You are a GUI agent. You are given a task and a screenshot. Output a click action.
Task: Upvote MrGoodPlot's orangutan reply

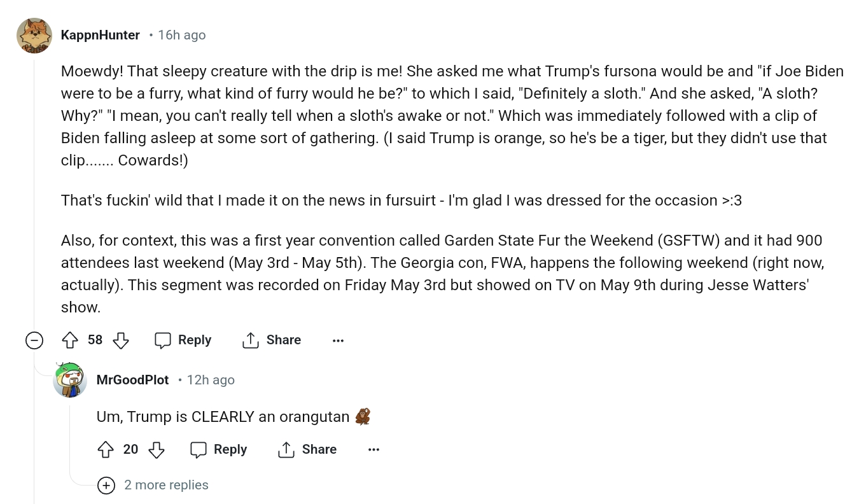click(x=106, y=450)
